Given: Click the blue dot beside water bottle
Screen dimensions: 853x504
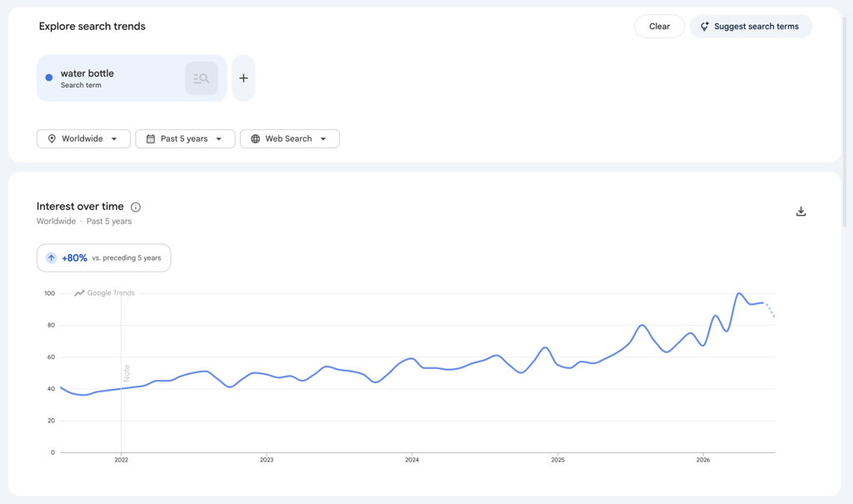Looking at the screenshot, I should [x=49, y=77].
